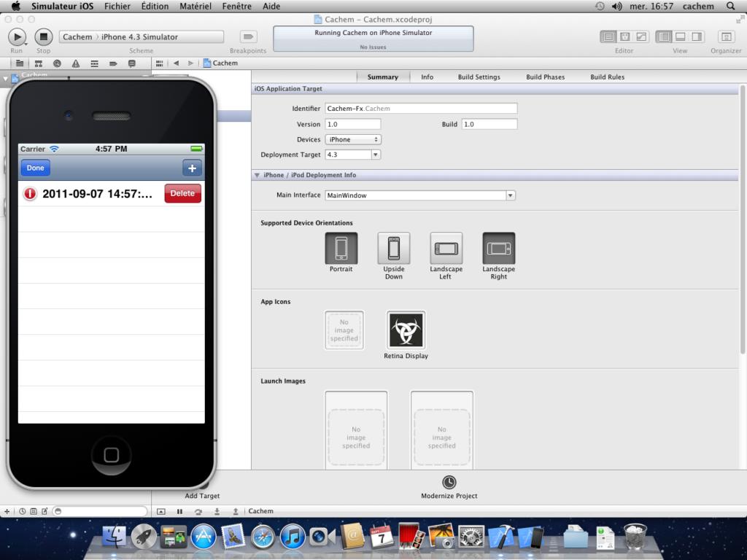747x560 pixels.
Task: Open the Deployment Target combo arrow
Action: [x=376, y=155]
